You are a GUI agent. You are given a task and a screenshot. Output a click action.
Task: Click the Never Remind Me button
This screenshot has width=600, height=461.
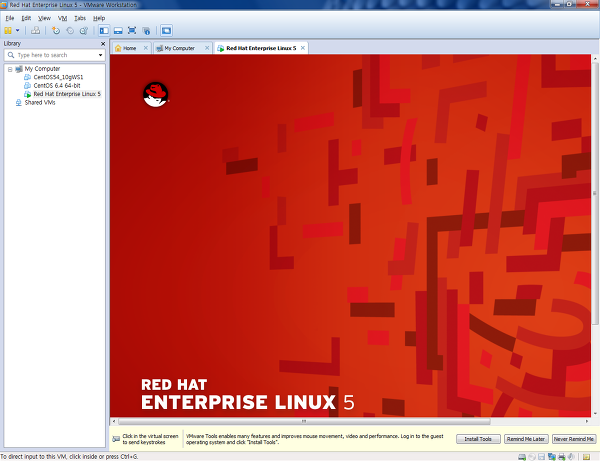point(574,439)
